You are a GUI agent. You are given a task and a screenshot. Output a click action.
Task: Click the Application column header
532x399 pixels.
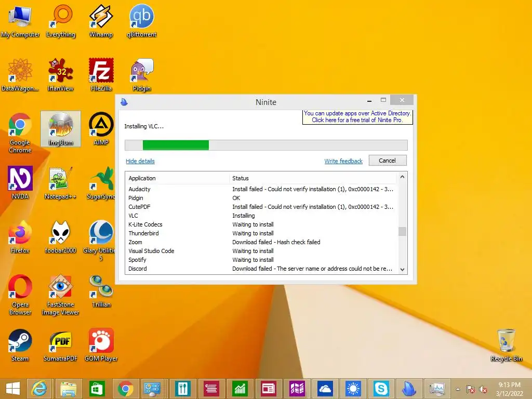pyautogui.click(x=177, y=178)
